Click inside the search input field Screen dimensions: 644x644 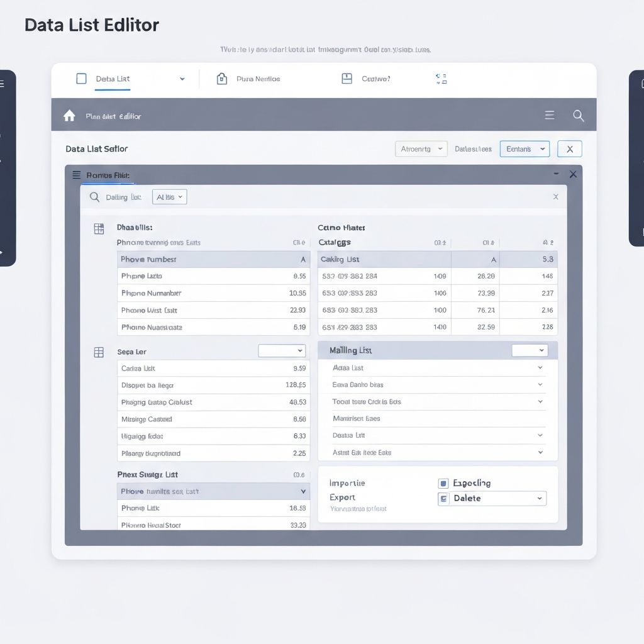126,197
